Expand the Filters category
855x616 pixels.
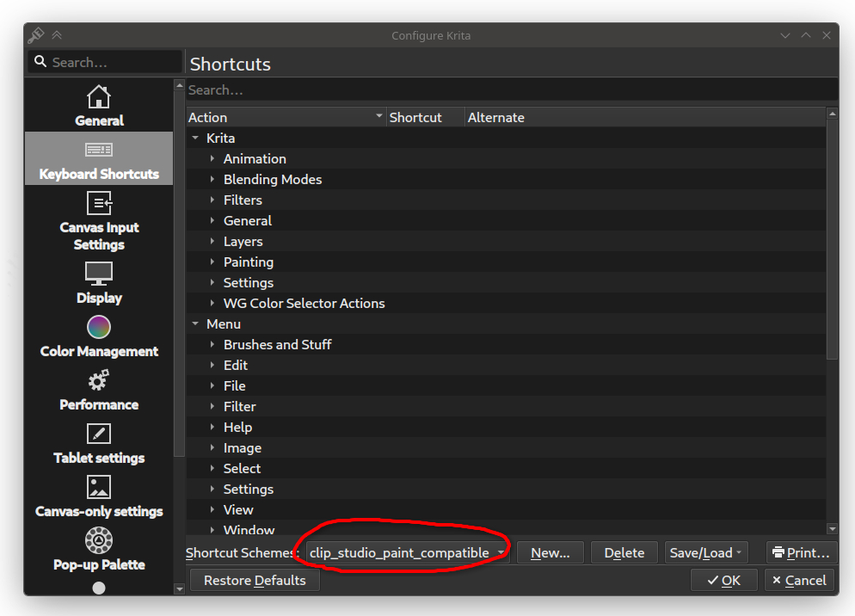pos(212,200)
